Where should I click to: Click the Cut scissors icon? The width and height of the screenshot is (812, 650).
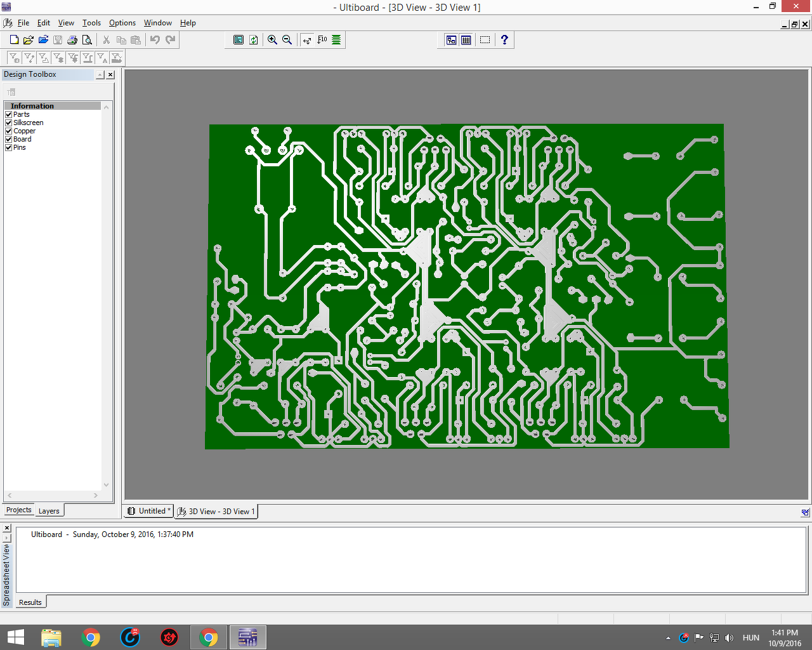(107, 40)
